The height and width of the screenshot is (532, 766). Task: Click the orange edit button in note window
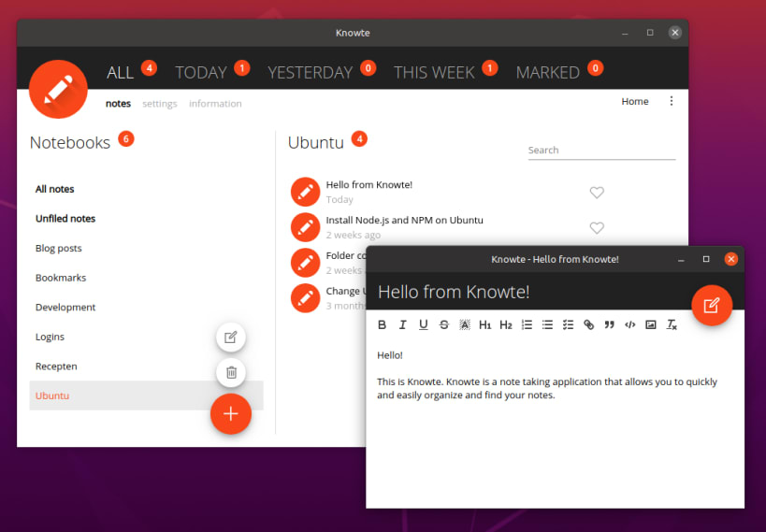[x=712, y=306]
